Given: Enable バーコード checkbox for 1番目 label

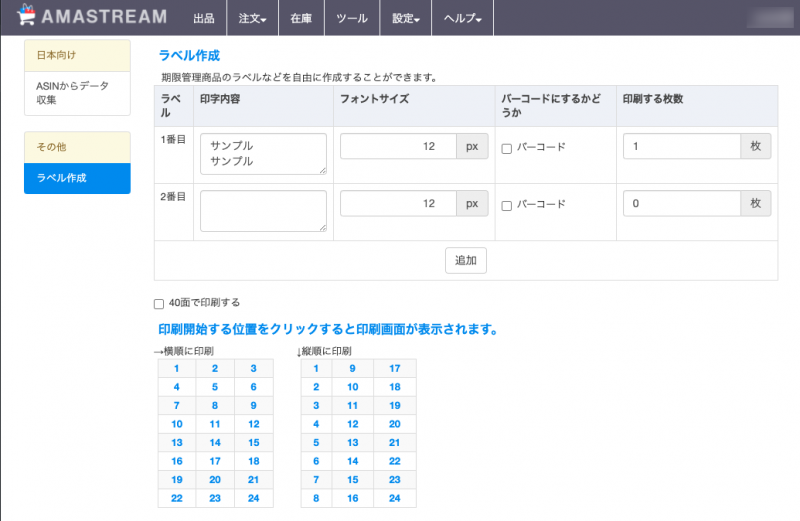Looking at the screenshot, I should (507, 148).
